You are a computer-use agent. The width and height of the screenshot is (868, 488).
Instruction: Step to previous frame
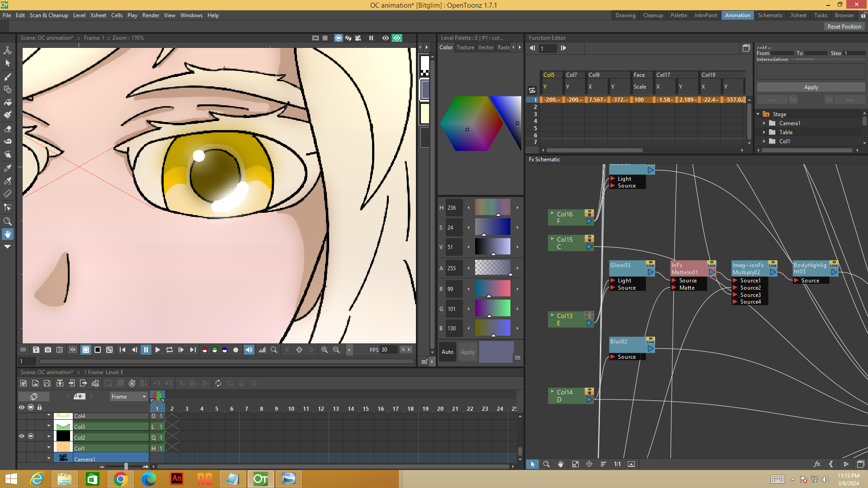tap(134, 350)
